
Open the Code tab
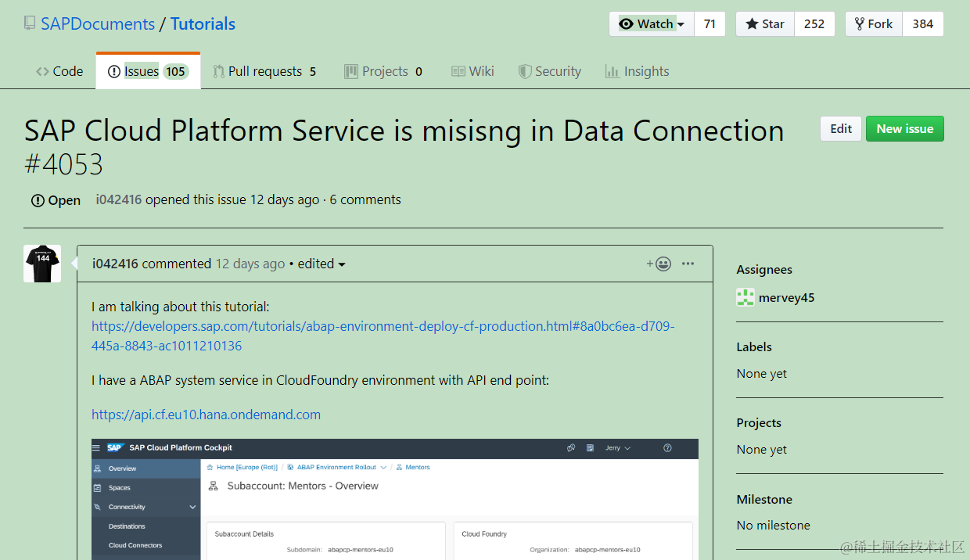(59, 71)
